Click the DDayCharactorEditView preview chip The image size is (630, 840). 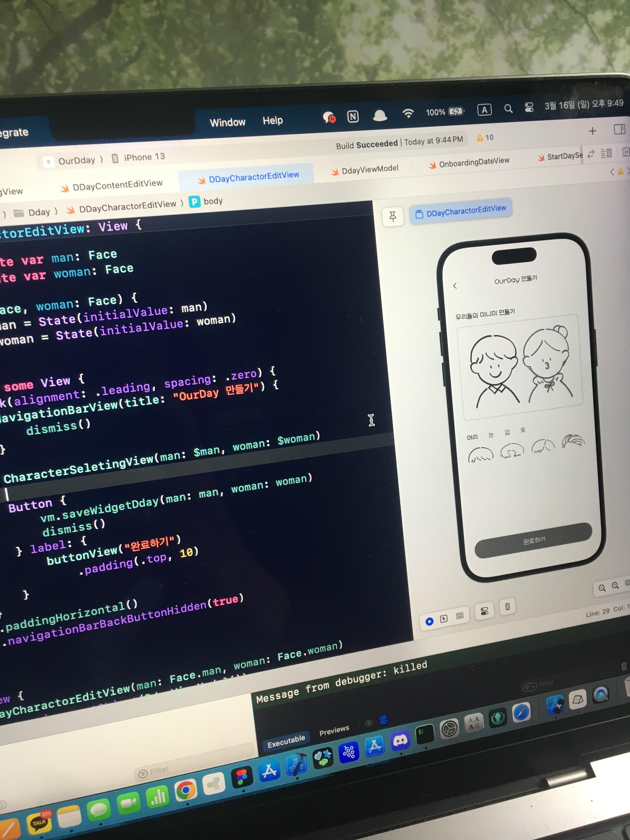pos(461,211)
